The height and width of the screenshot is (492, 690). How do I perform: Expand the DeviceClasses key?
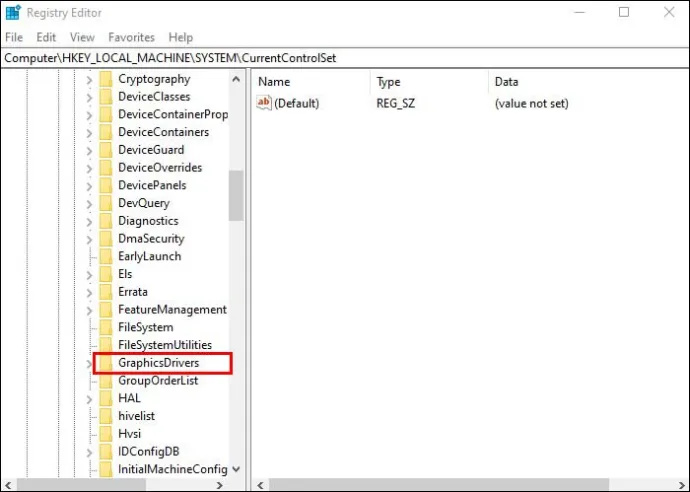point(89,98)
